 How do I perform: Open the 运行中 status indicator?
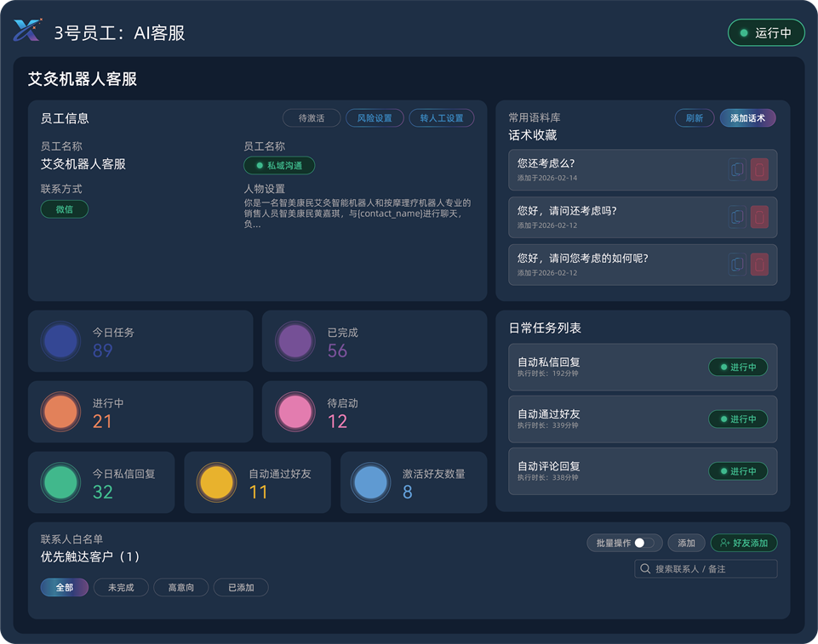765,33
